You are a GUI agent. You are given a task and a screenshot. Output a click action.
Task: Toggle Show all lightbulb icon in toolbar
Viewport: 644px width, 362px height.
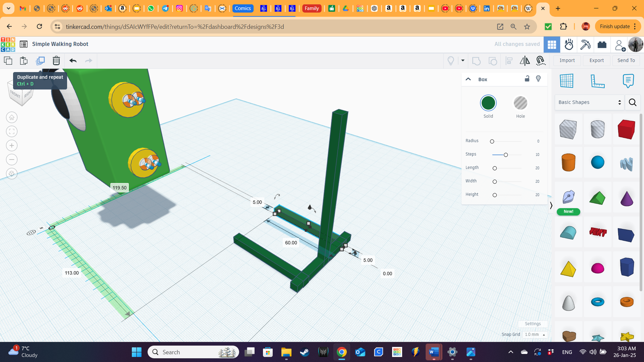point(451,60)
